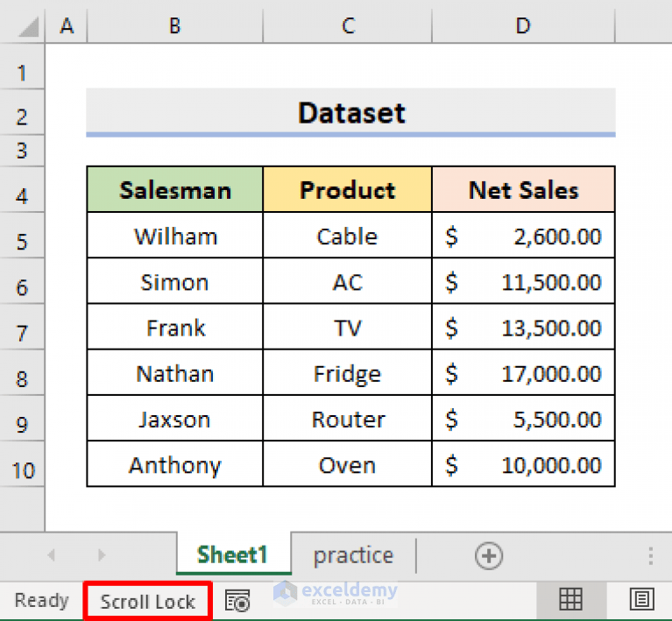Select the Jaxson cell
The width and height of the screenshot is (672, 621).
175,419
